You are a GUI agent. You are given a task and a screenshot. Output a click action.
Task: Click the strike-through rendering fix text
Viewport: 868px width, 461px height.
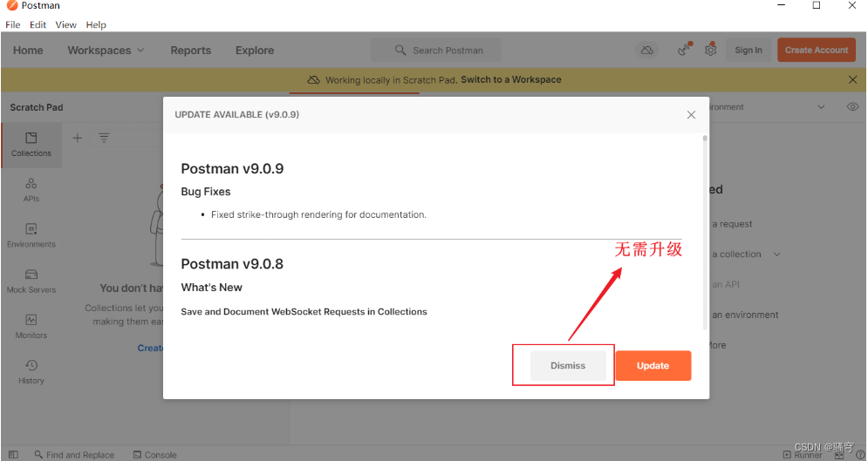[318, 214]
